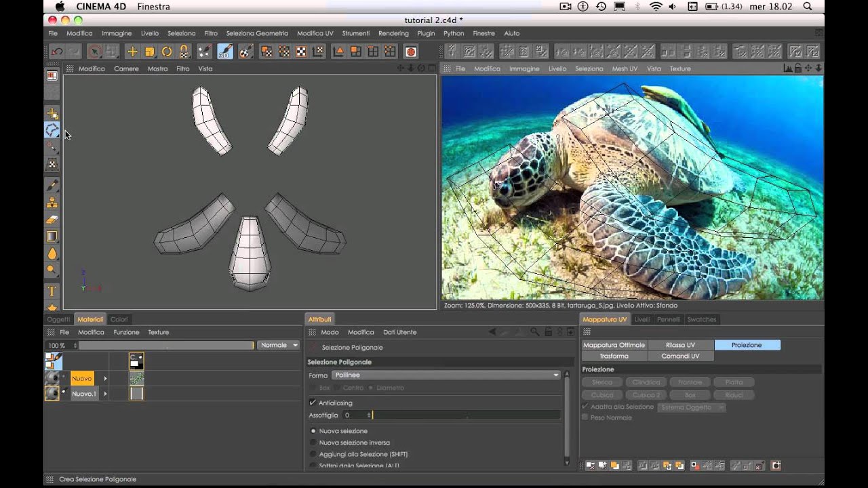Image resolution: width=868 pixels, height=488 pixels.
Task: Click the magnet snap icon in the top toolbar
Action: [184, 52]
